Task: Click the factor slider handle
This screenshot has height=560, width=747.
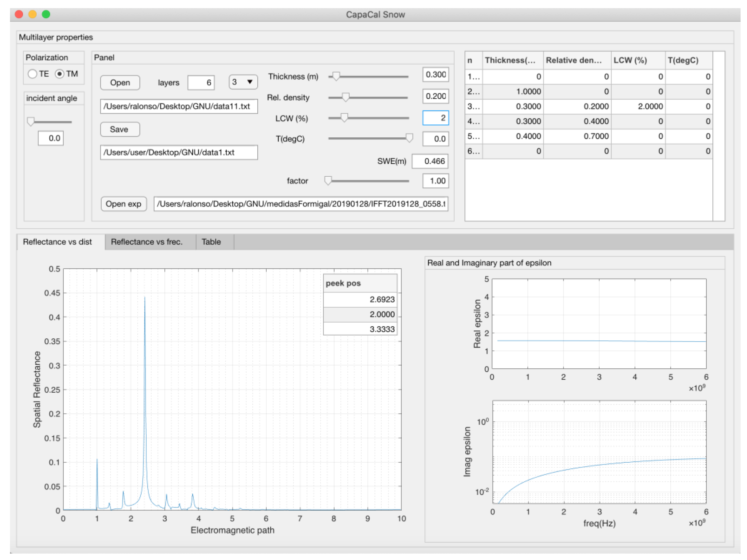Action: 328,181
